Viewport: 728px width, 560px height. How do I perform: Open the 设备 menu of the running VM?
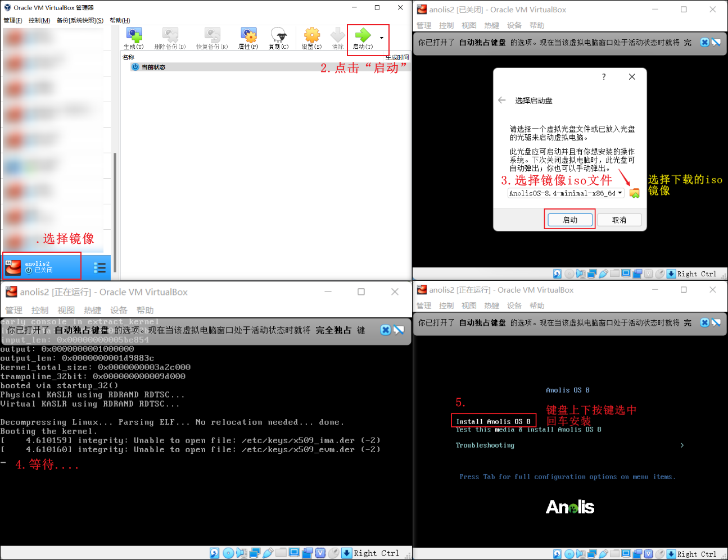point(514,306)
